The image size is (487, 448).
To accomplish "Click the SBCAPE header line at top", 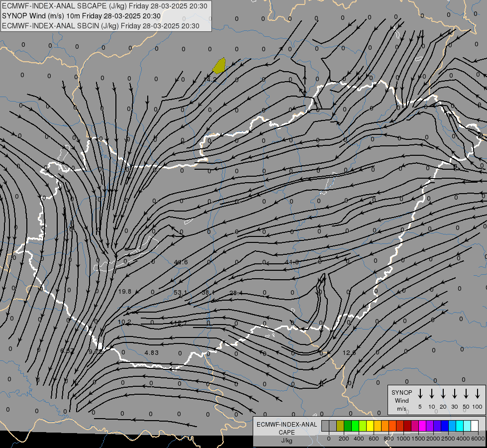I will click(x=104, y=6).
